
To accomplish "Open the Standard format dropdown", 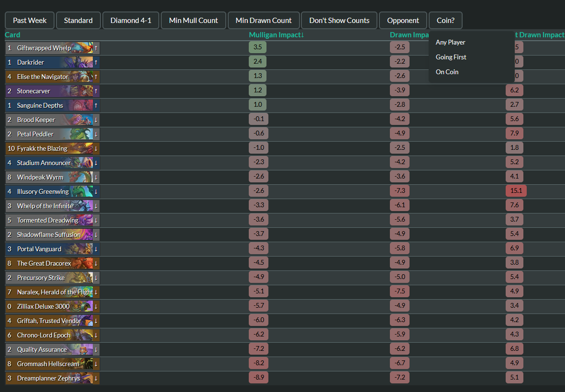I will pyautogui.click(x=78, y=20).
